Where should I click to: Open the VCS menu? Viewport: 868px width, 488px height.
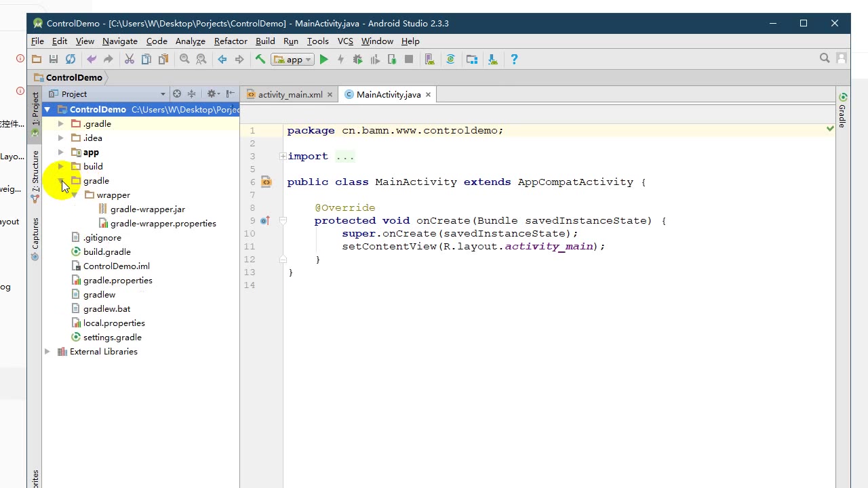[x=345, y=41]
